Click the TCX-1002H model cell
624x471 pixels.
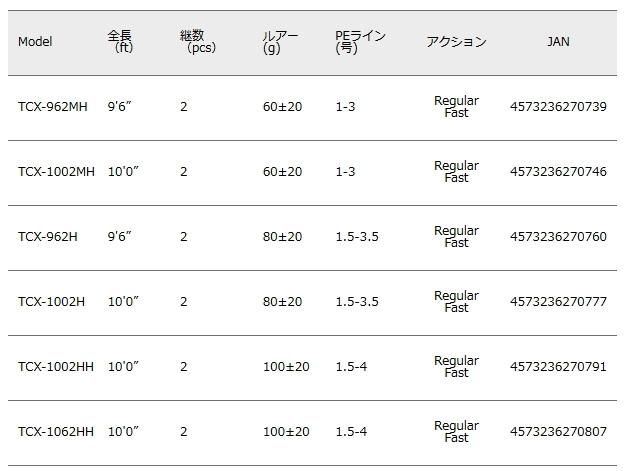pos(51,302)
